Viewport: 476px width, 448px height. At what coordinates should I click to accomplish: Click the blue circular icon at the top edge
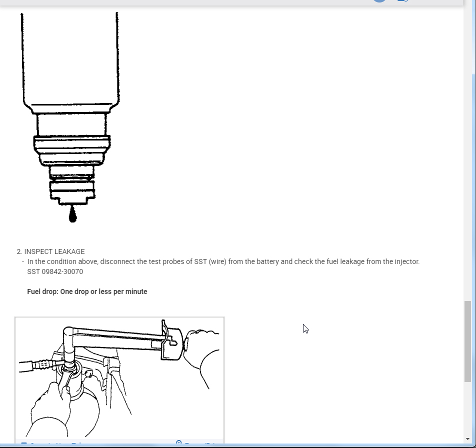(379, 1)
